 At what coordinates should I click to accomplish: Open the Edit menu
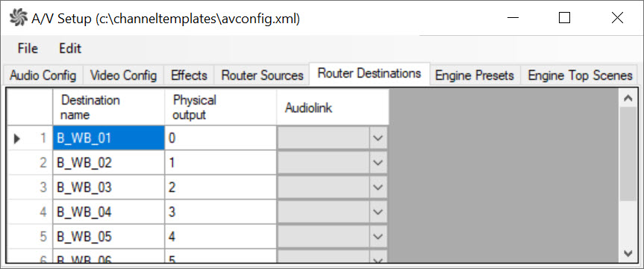(70, 49)
